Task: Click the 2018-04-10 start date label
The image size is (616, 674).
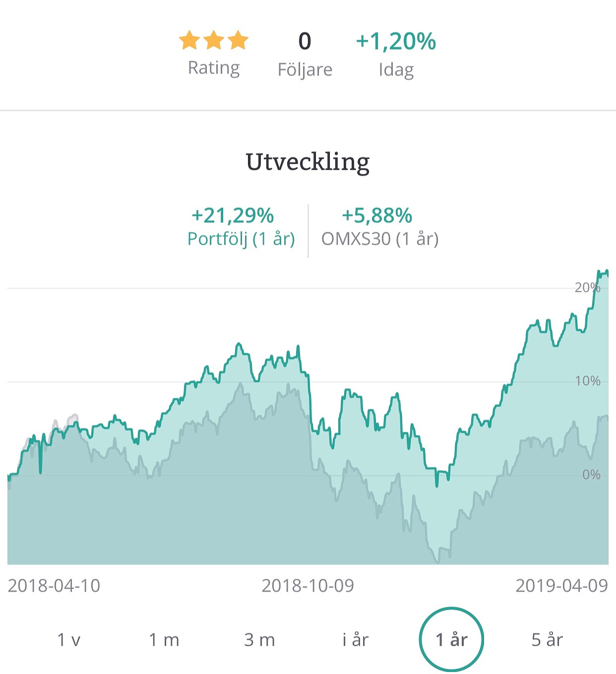Action: click(54, 586)
